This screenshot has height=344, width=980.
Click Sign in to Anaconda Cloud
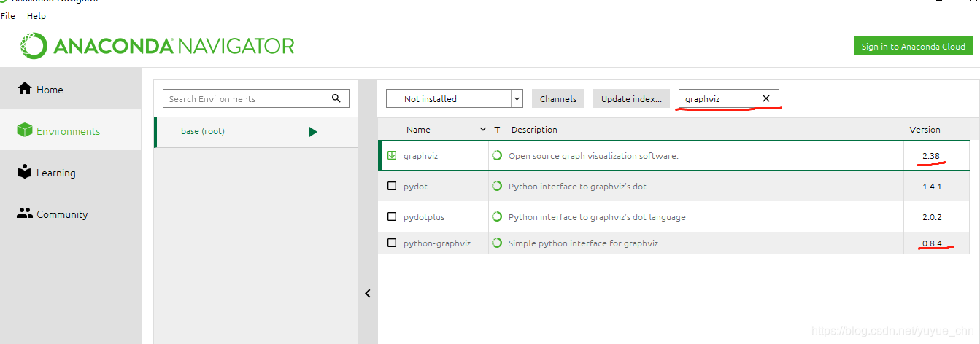913,46
